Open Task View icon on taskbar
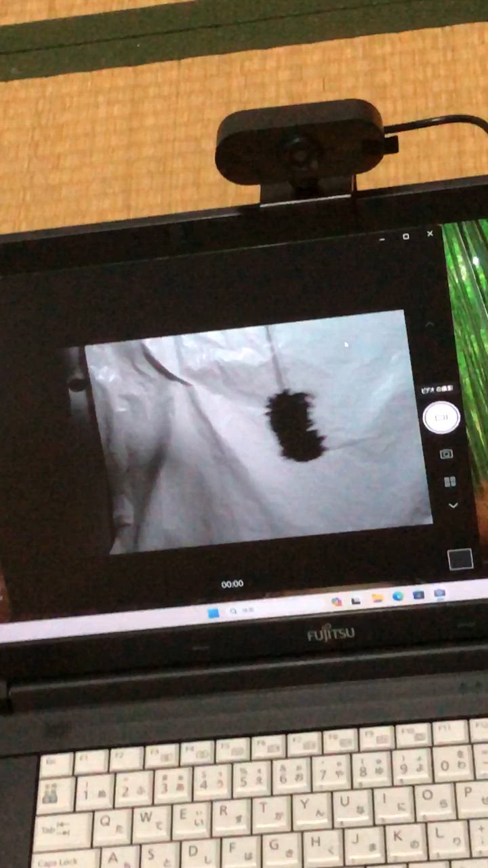The height and width of the screenshot is (868, 488). coord(356,600)
